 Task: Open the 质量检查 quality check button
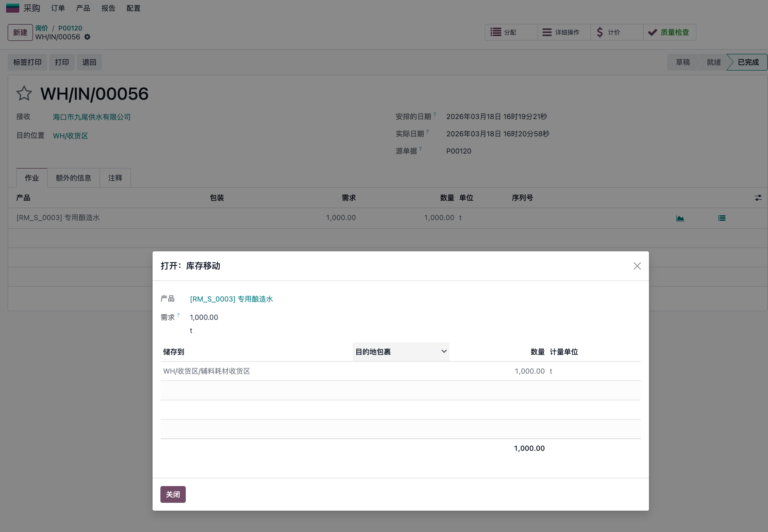[x=669, y=32]
